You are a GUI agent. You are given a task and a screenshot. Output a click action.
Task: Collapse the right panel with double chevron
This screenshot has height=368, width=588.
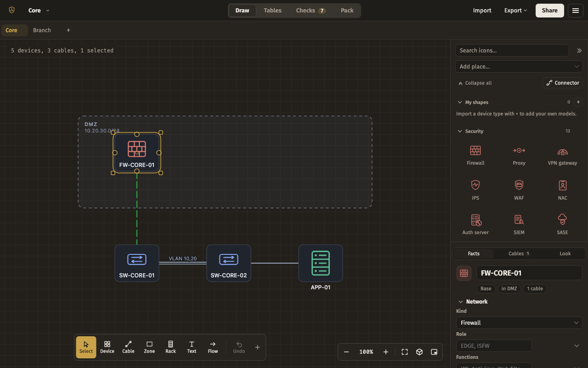click(579, 51)
